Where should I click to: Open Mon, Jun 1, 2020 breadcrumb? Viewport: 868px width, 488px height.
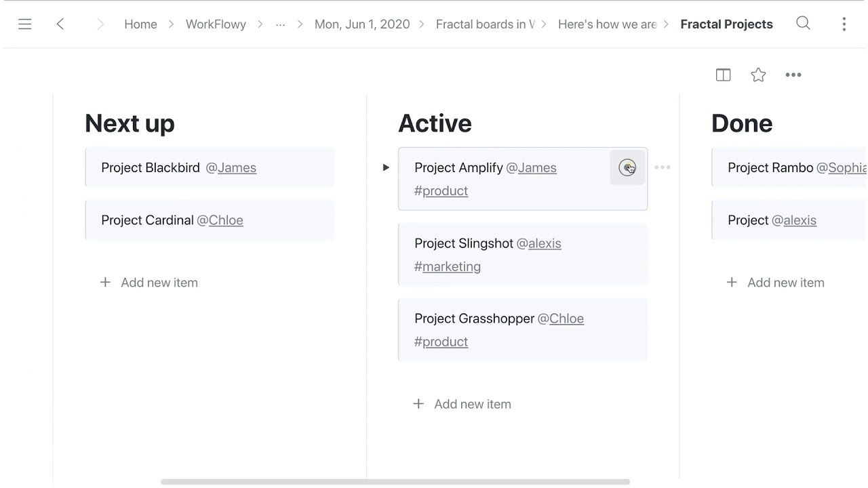tap(362, 24)
